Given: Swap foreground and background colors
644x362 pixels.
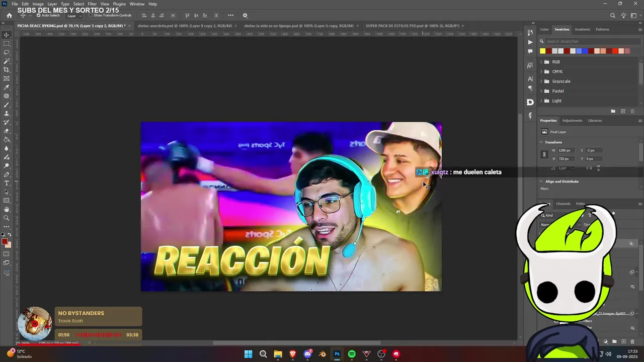Looking at the screenshot, I should pos(10,235).
